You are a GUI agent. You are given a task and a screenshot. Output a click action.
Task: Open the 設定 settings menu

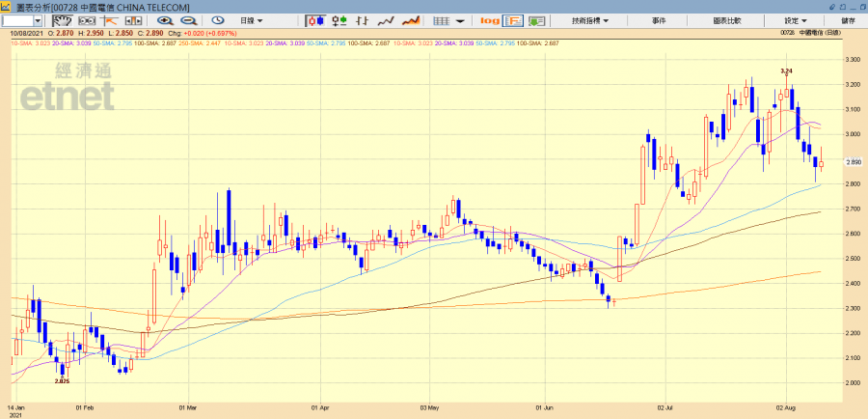796,20
